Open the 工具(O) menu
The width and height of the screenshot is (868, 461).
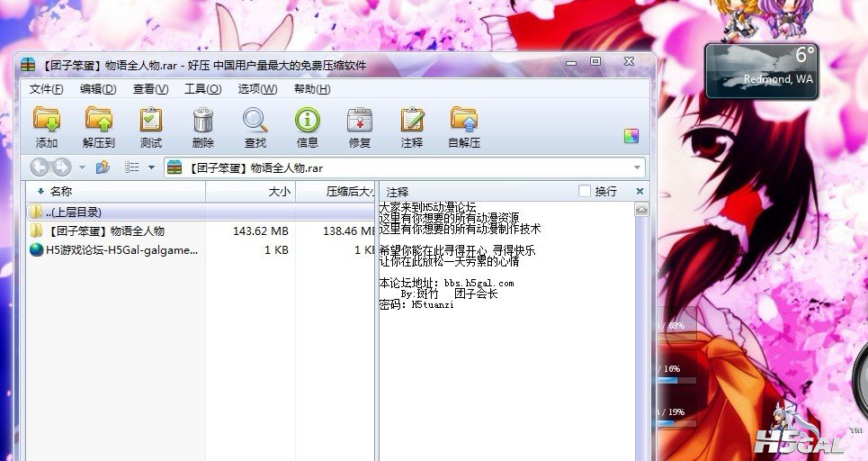pos(203,88)
